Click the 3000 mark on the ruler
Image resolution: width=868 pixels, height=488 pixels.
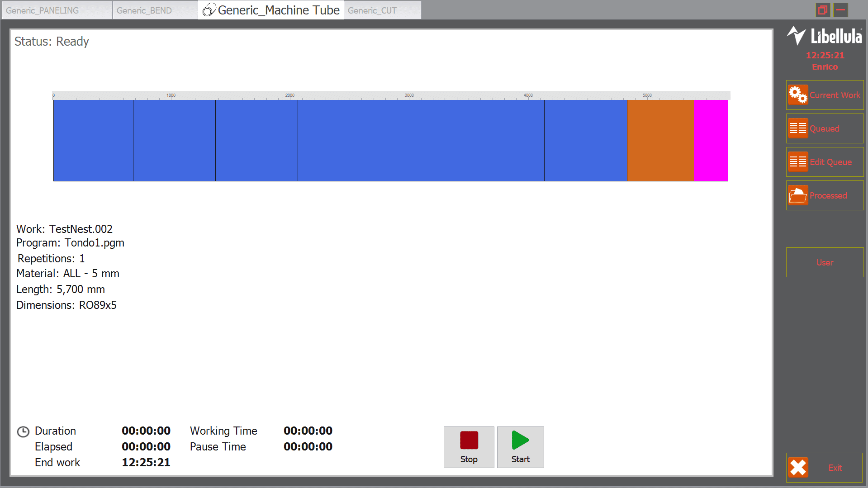[409, 95]
